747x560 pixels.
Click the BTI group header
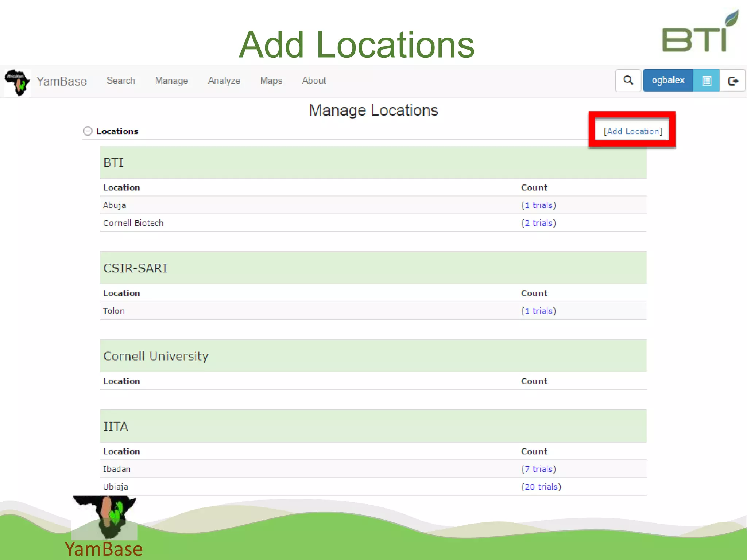(373, 162)
